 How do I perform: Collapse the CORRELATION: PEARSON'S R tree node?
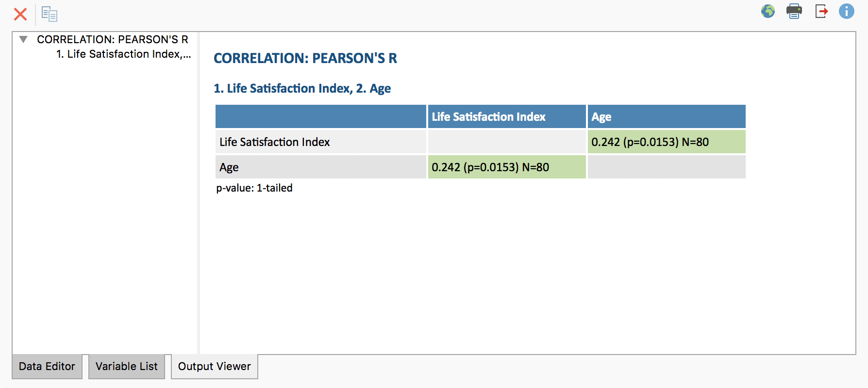(23, 39)
